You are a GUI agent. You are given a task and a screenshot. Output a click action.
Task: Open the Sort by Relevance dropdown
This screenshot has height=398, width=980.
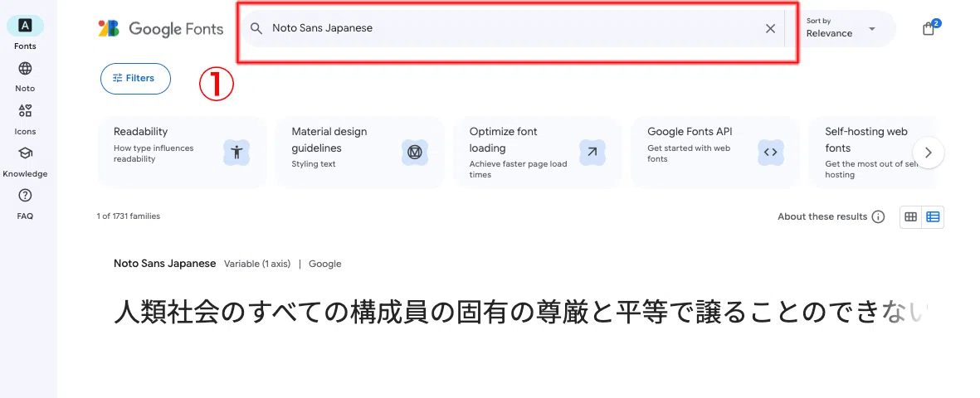click(841, 28)
